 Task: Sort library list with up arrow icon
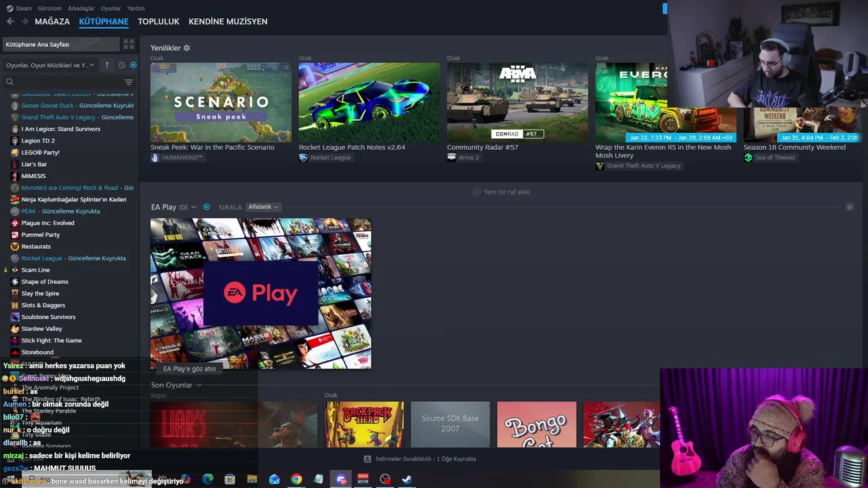click(x=106, y=65)
